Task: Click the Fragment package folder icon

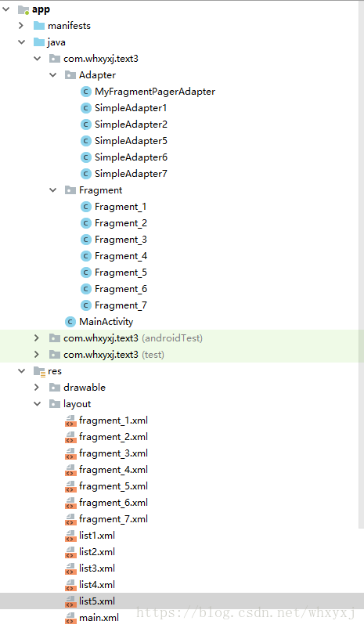Action: [70, 189]
